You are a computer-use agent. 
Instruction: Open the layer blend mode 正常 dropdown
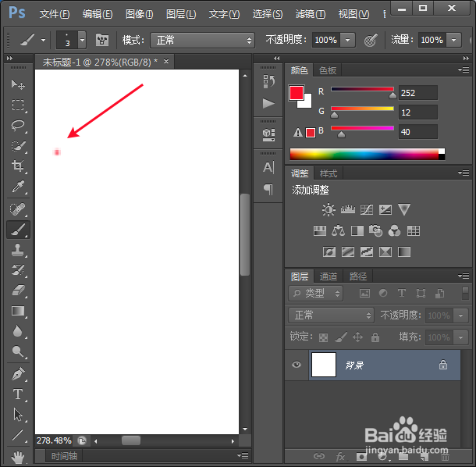[x=332, y=315]
